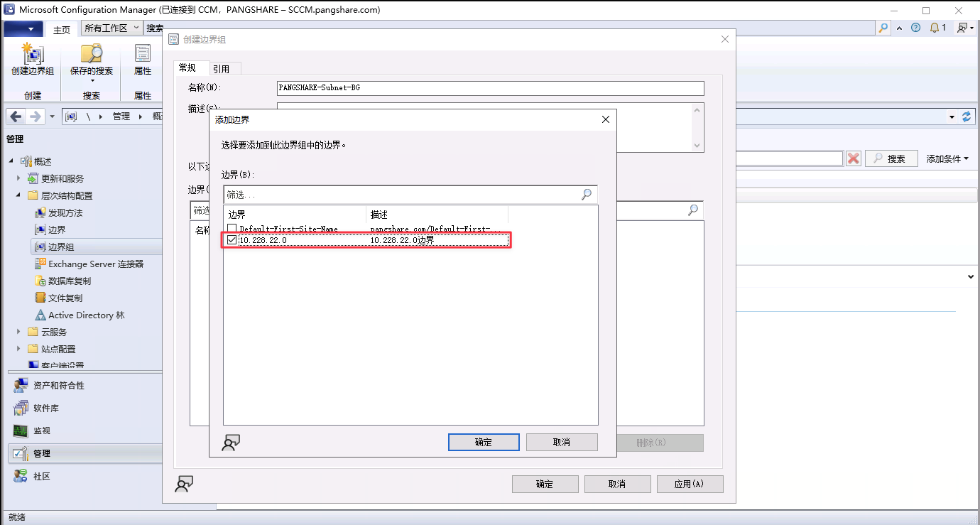Close the 添加边界 dialog
Screen dimensions: 980x525
point(606,119)
